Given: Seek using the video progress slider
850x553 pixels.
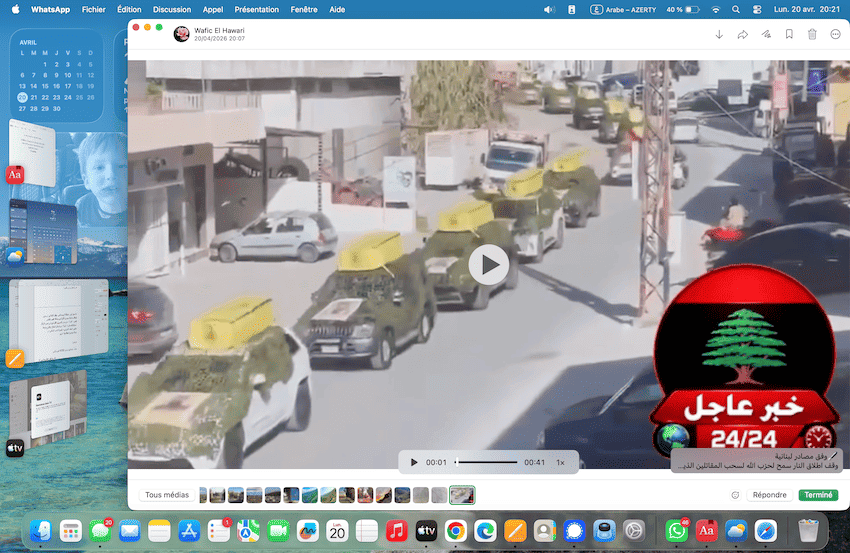Looking at the screenshot, I should 487,463.
